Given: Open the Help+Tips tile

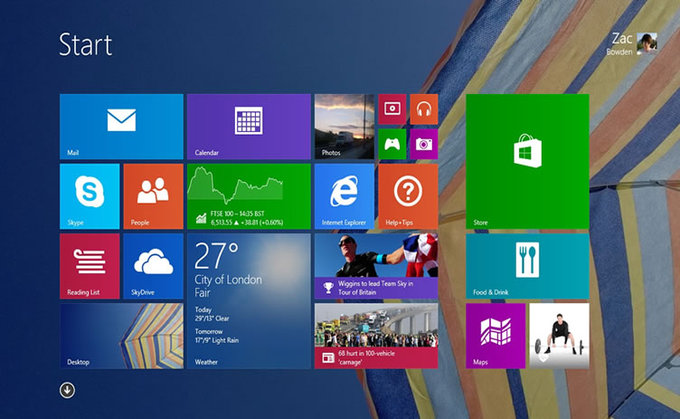Looking at the screenshot, I should [x=407, y=196].
